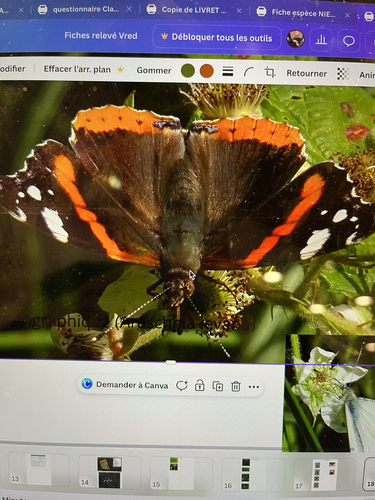Image resolution: width=375 pixels, height=500 pixels.
Task: Select the crop tool icon
Action: pos(270,72)
